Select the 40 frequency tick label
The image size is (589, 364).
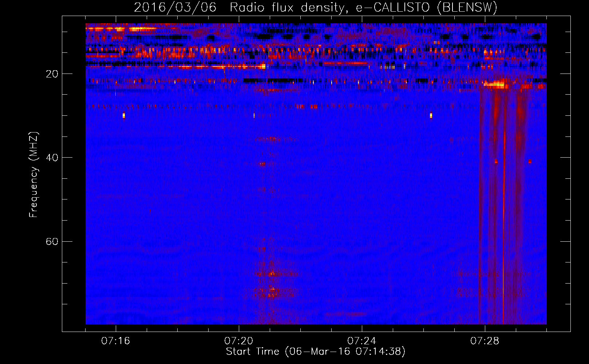(52, 158)
